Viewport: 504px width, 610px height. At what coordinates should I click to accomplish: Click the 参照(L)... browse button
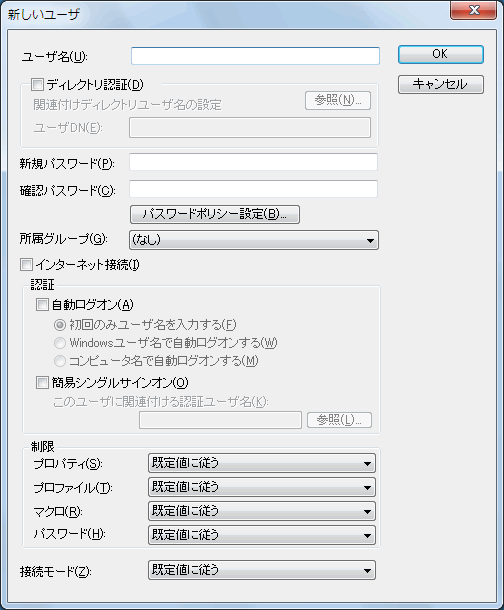[x=340, y=420]
